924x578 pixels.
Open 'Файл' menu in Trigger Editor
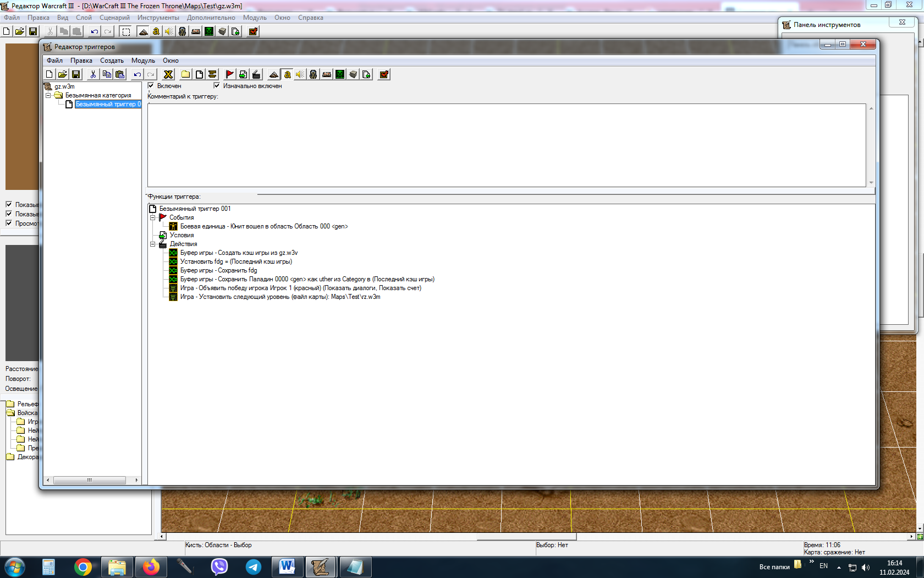point(54,61)
